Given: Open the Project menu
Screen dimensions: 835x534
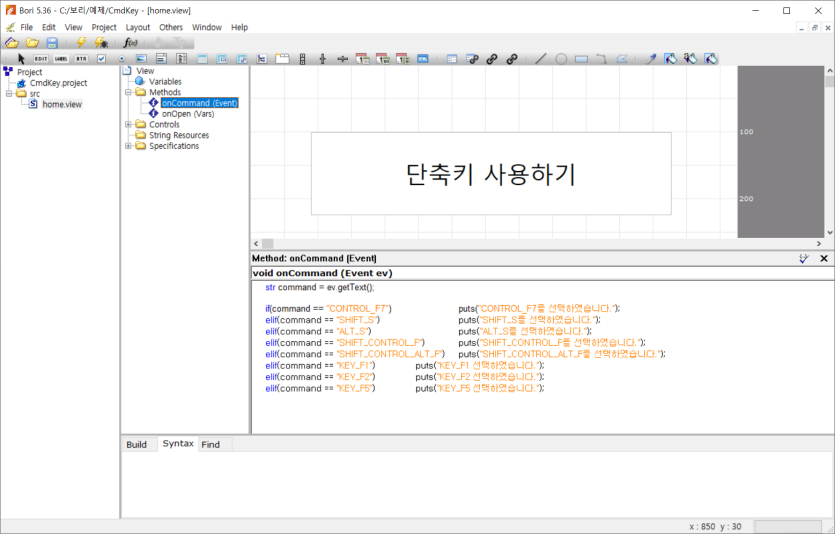Looking at the screenshot, I should 104,27.
